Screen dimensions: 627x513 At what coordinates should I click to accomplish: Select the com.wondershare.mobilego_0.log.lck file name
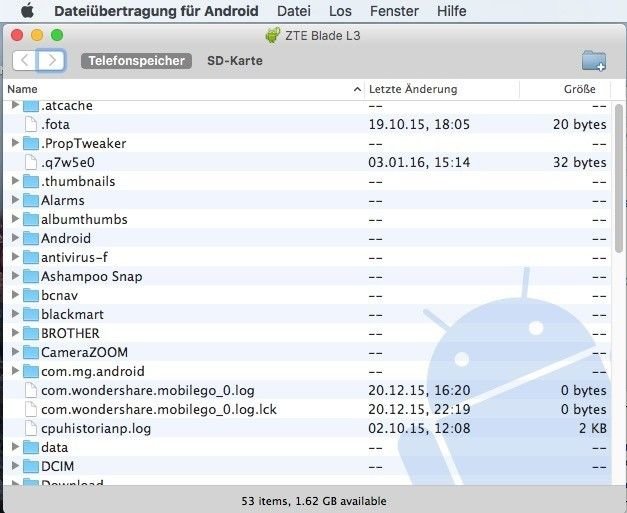coord(159,409)
